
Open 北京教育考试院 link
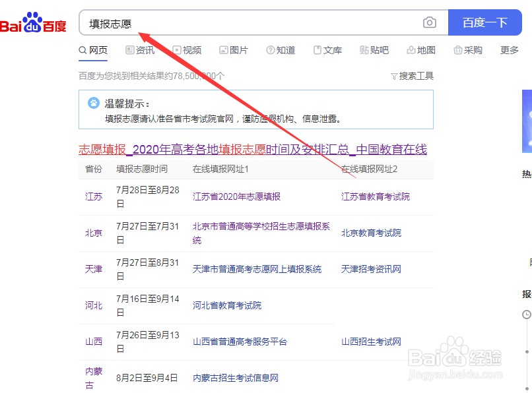pyautogui.click(x=371, y=233)
